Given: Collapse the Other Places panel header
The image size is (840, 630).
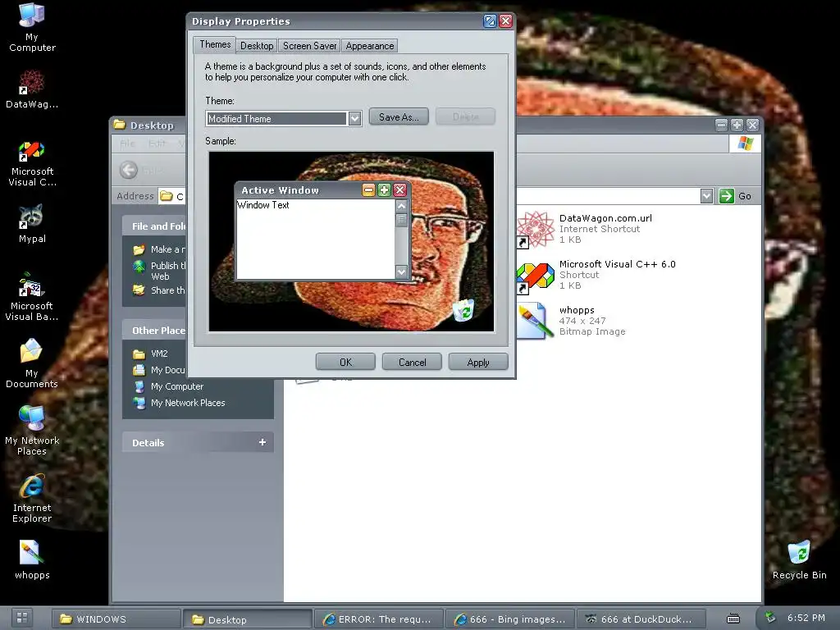Looking at the screenshot, I should tap(155, 331).
